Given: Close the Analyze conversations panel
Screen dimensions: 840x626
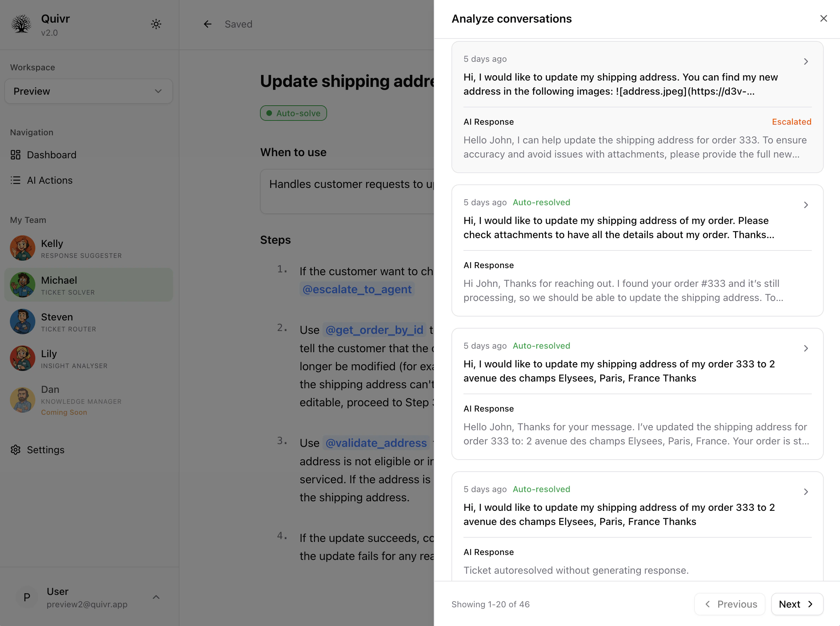Looking at the screenshot, I should 823,19.
